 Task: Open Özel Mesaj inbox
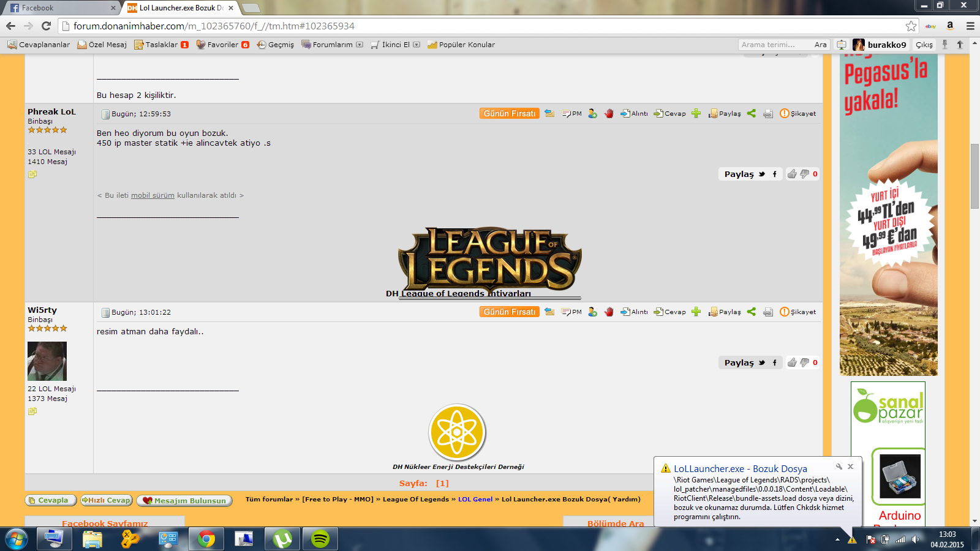[x=102, y=45]
